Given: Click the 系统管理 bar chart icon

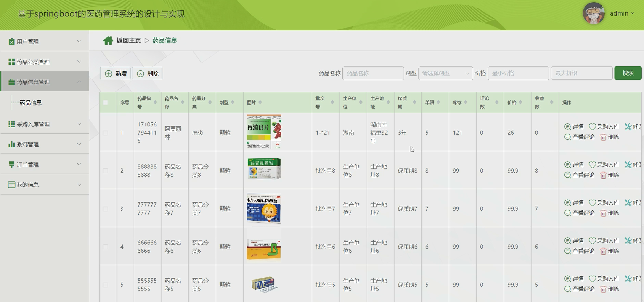Looking at the screenshot, I should [11, 144].
